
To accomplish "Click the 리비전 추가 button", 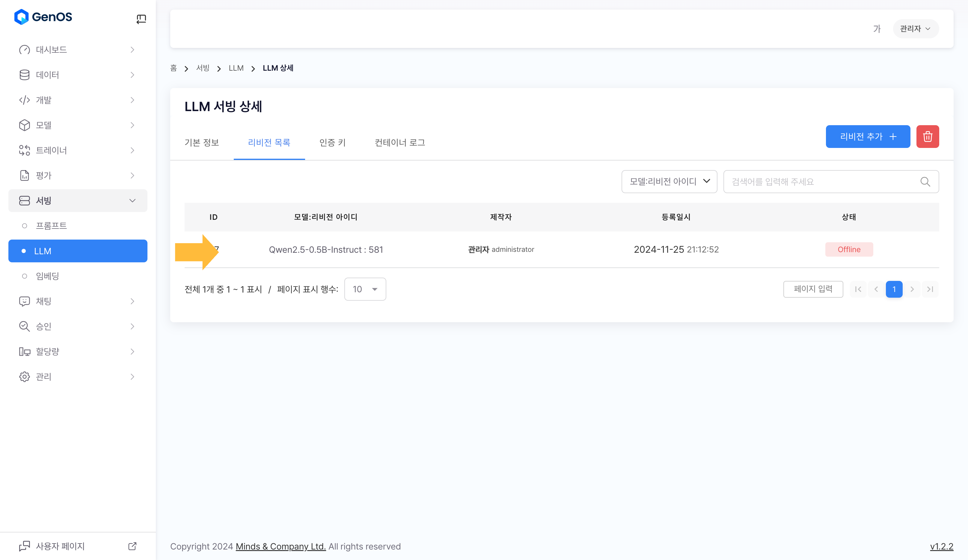I will point(867,137).
